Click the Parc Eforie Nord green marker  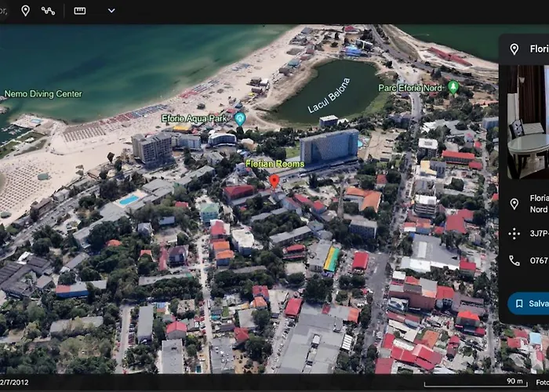pyautogui.click(x=453, y=87)
